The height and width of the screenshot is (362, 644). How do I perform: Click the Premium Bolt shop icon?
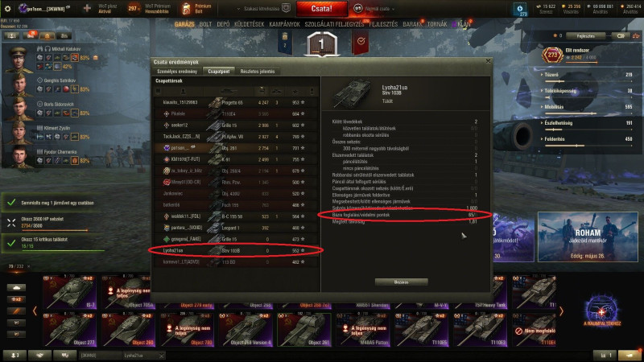pos(187,8)
